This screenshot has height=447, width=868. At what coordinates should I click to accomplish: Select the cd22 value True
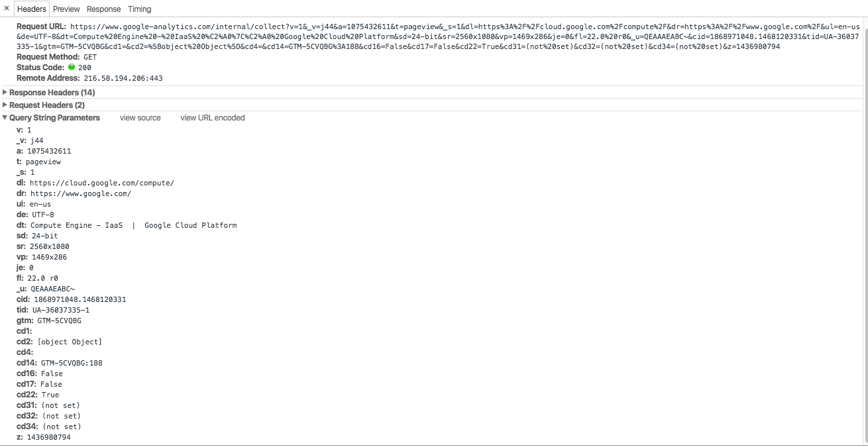pos(50,395)
